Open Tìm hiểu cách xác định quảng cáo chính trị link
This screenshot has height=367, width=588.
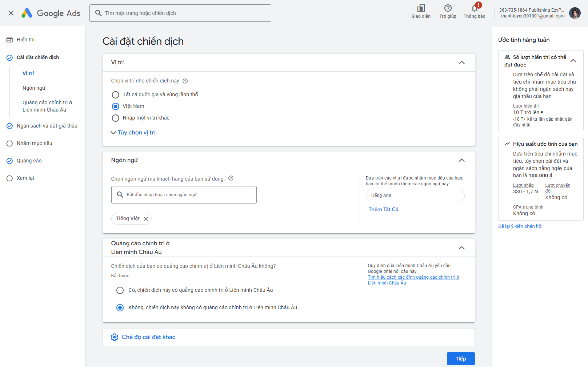coord(413,280)
